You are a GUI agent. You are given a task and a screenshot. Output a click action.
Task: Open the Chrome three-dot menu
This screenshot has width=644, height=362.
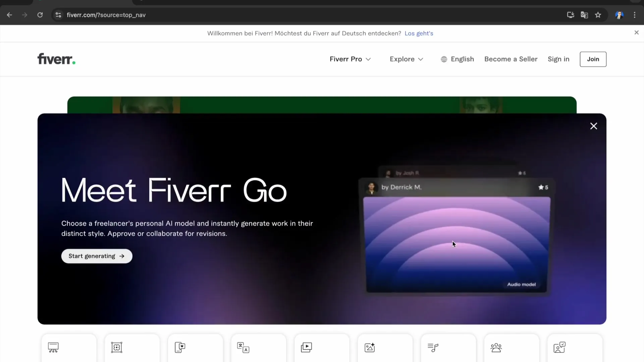point(635,15)
